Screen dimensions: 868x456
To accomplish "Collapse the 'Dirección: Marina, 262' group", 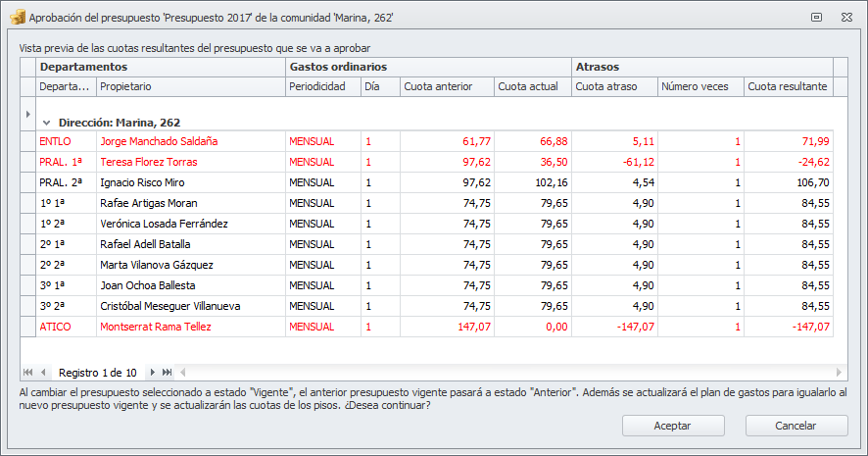I will coord(46,123).
